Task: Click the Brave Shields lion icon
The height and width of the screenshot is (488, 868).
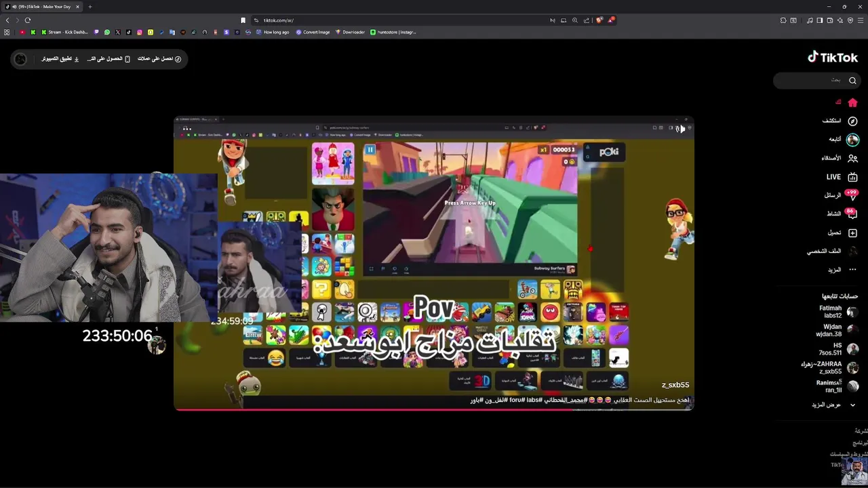Action: coord(599,20)
